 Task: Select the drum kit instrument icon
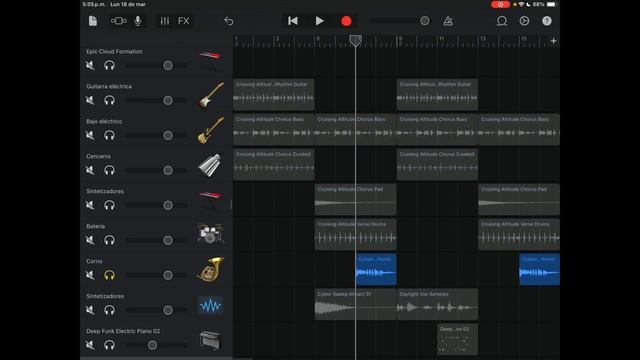(x=210, y=234)
